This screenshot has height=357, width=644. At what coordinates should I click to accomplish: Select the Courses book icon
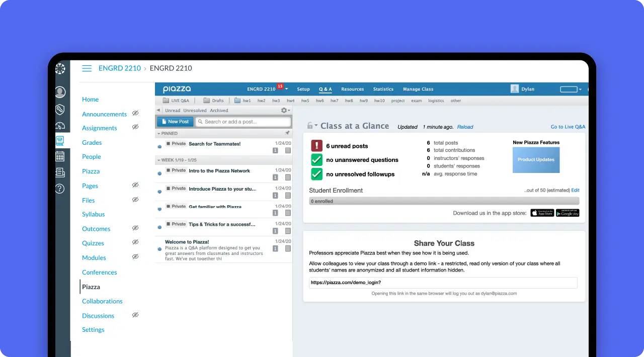coord(60,140)
